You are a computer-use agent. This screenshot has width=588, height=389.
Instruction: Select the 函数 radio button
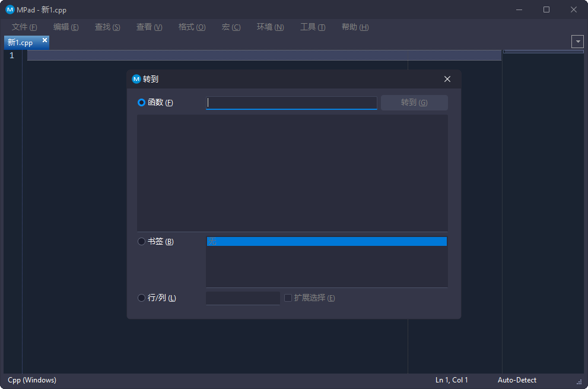tap(141, 102)
